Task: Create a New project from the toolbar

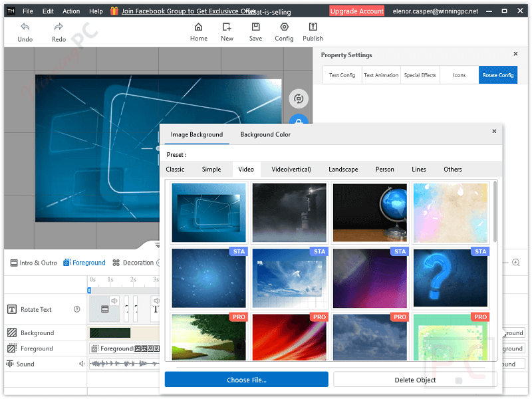Action: point(227,32)
